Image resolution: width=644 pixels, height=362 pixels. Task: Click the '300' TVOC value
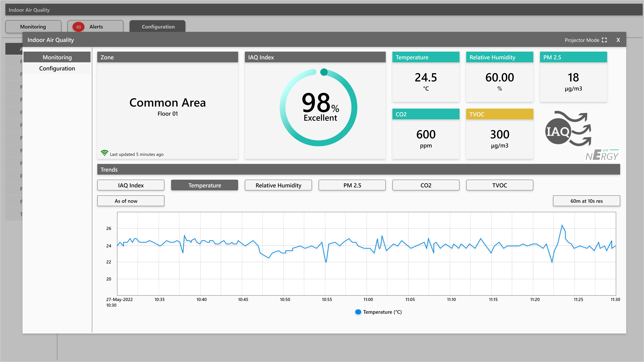tap(500, 134)
